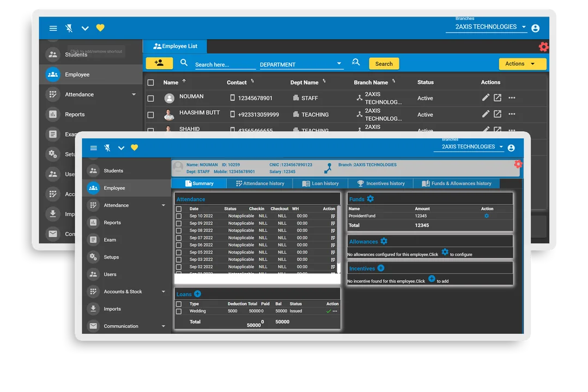The image size is (588, 392).
Task: Open hamburger menu in front window
Action: 93,148
